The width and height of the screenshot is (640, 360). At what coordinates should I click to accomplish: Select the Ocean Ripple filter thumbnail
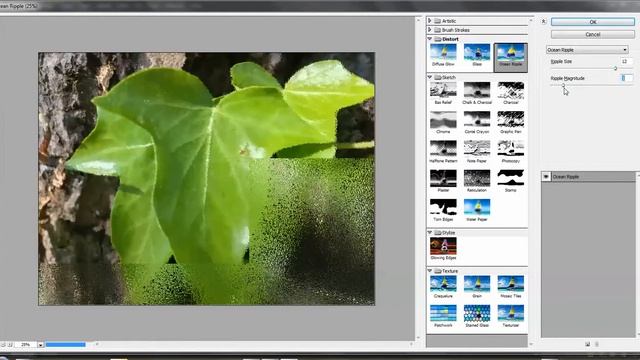511,57
